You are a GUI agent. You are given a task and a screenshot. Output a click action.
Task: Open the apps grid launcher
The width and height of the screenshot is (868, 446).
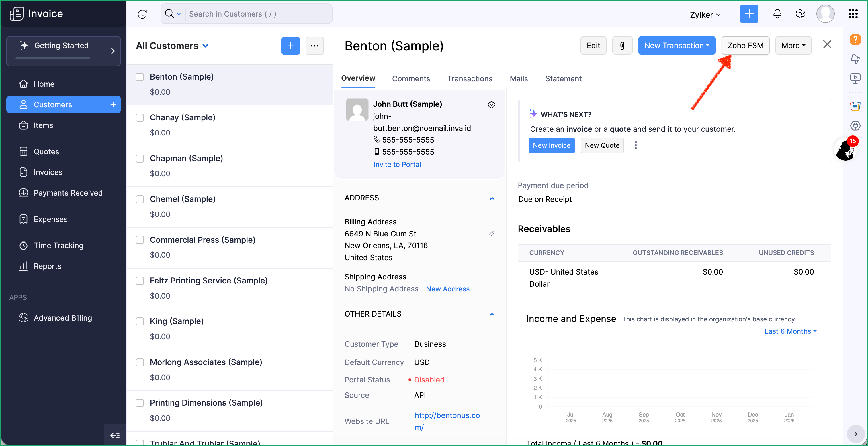[853, 14]
